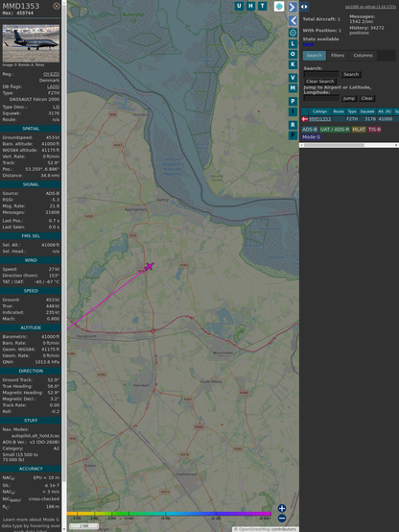Open the LADD database flag link
This screenshot has height=532, width=399.
coord(53,86)
